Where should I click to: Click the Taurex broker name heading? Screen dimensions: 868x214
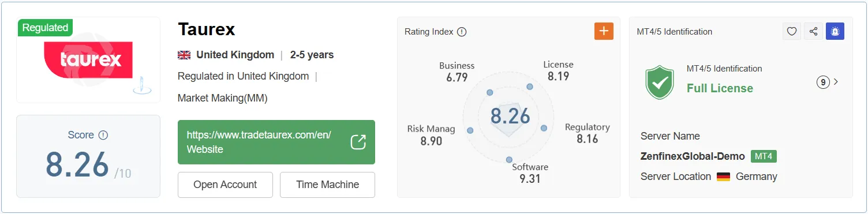coord(207,29)
